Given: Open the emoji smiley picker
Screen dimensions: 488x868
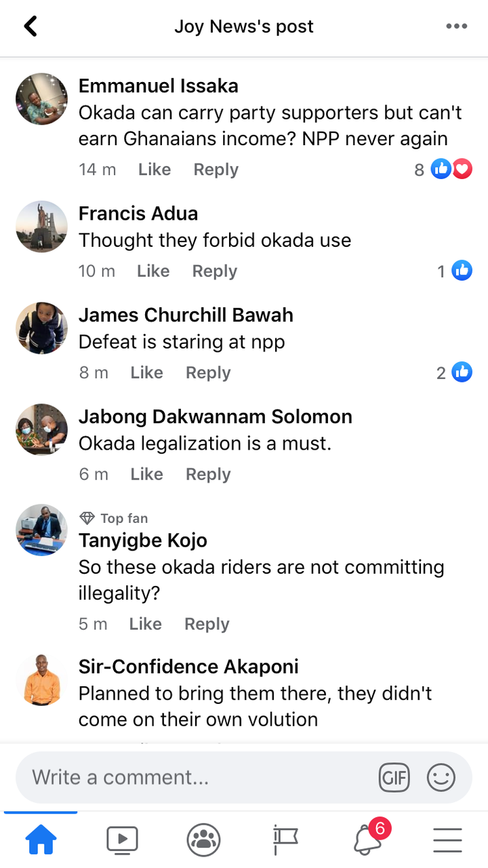Looking at the screenshot, I should tap(441, 777).
